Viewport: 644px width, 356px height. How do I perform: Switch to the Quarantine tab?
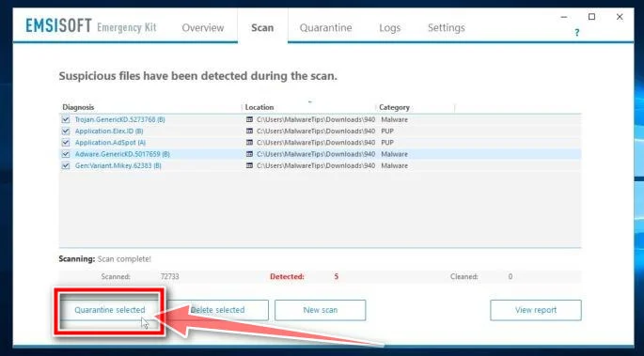click(325, 28)
